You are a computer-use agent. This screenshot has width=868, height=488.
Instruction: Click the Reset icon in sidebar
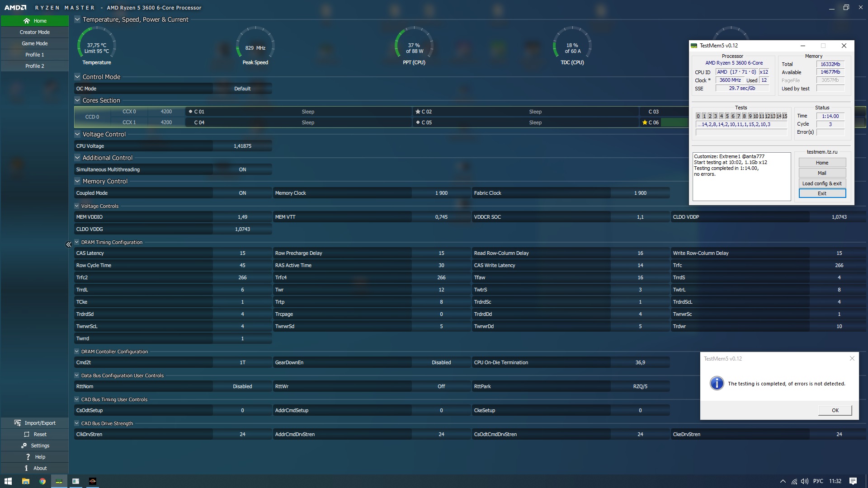click(27, 434)
